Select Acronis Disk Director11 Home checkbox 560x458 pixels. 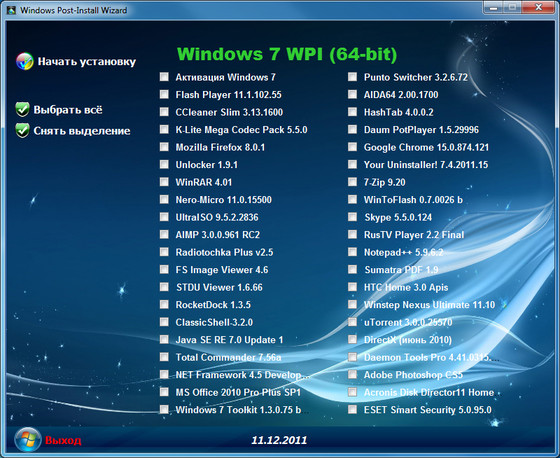click(352, 392)
